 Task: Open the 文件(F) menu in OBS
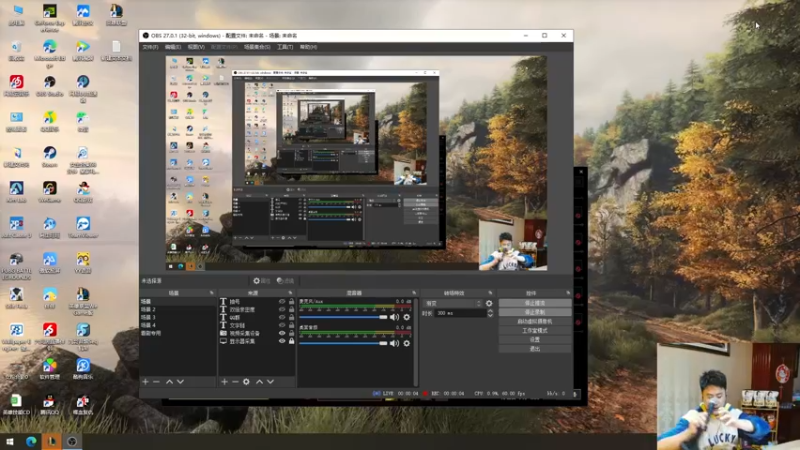point(150,47)
